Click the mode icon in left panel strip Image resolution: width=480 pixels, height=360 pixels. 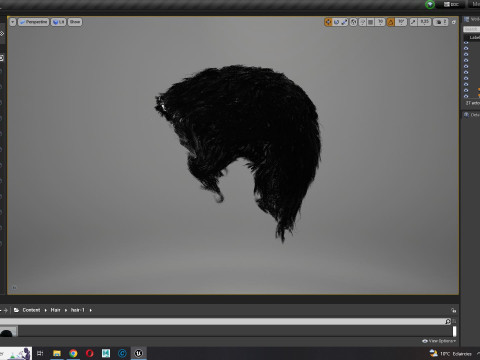(2, 33)
